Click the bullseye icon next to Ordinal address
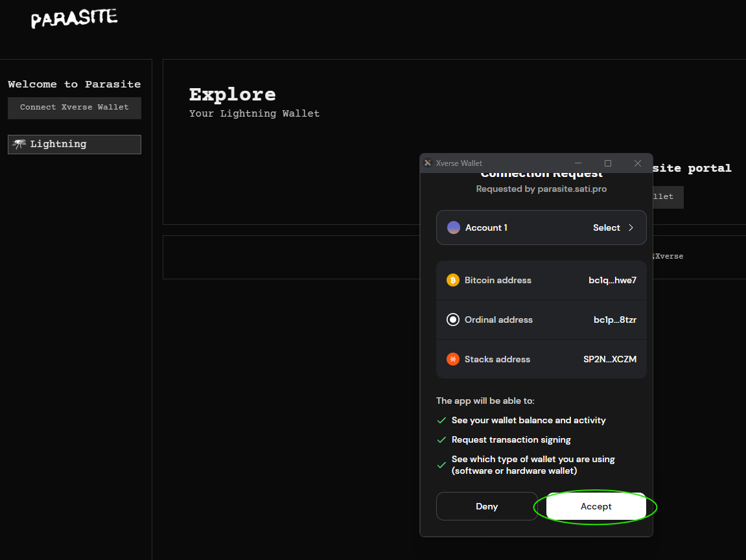The height and width of the screenshot is (560, 746). click(x=453, y=319)
